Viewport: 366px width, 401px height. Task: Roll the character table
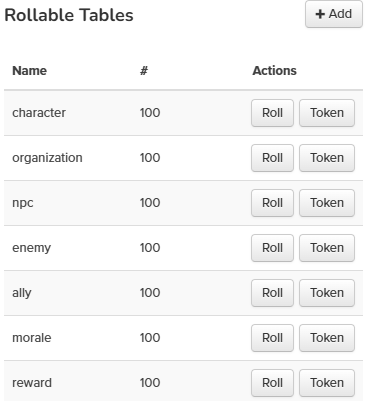tap(272, 113)
